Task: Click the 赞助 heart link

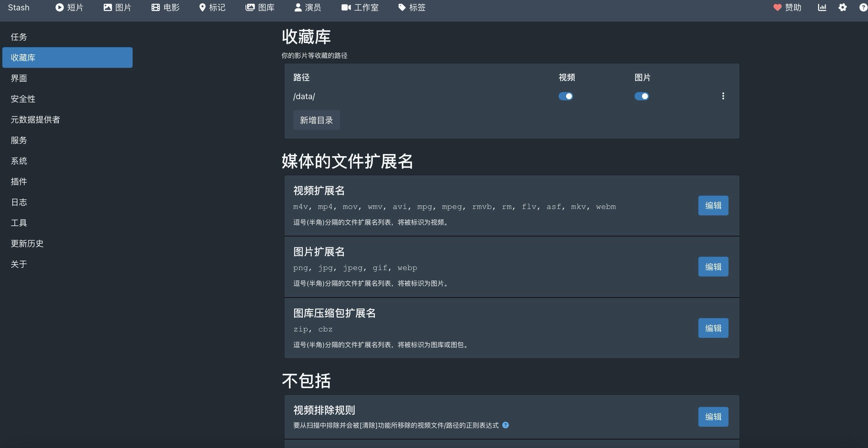Action: tap(787, 7)
